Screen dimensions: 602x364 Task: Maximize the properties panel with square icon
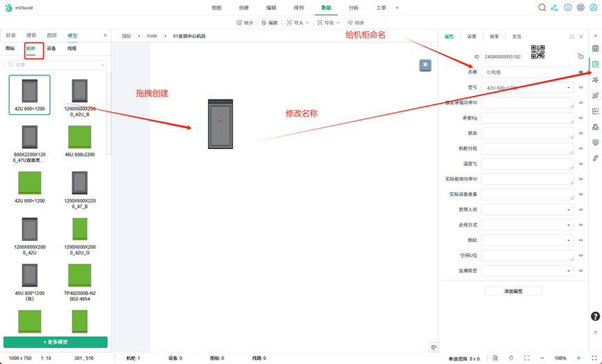pyautogui.click(x=572, y=36)
